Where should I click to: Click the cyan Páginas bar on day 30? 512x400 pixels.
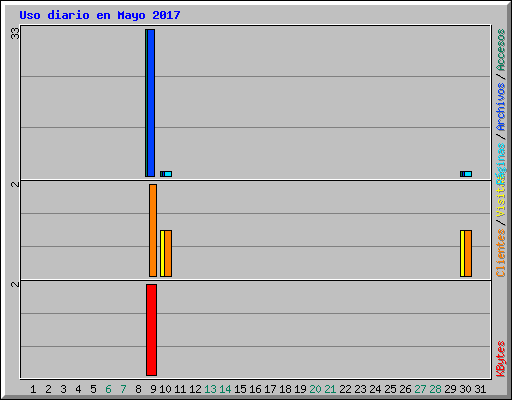tap(468, 174)
